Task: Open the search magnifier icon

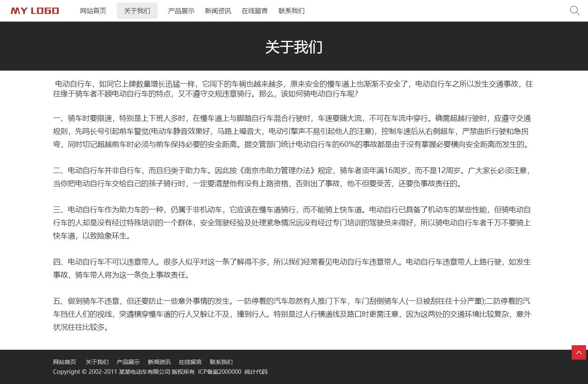Action: point(575,11)
